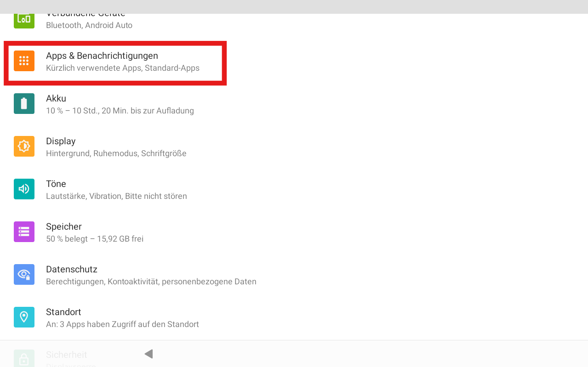Select 'Bluetooth, Android Auto' subtitle

(x=89, y=25)
